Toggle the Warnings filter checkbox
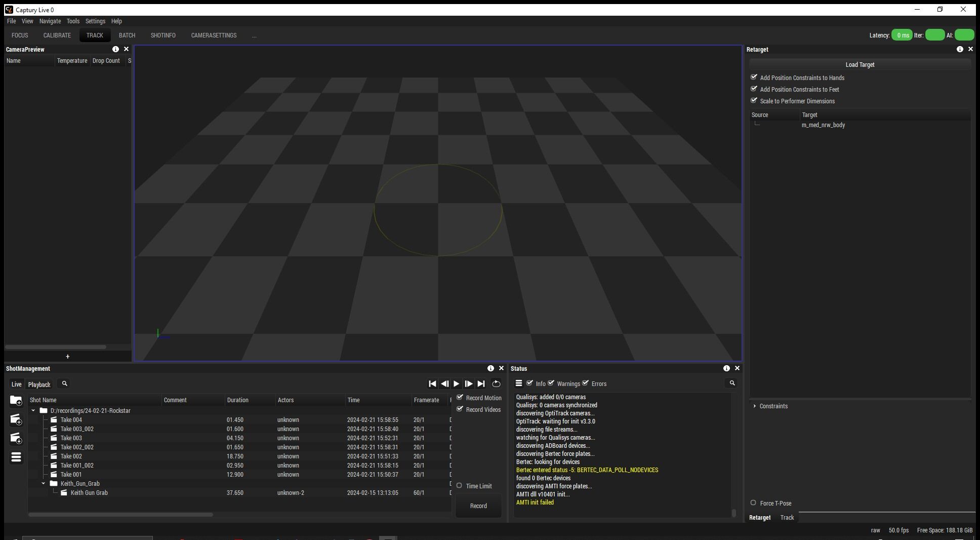The width and height of the screenshot is (980, 540). 551,383
